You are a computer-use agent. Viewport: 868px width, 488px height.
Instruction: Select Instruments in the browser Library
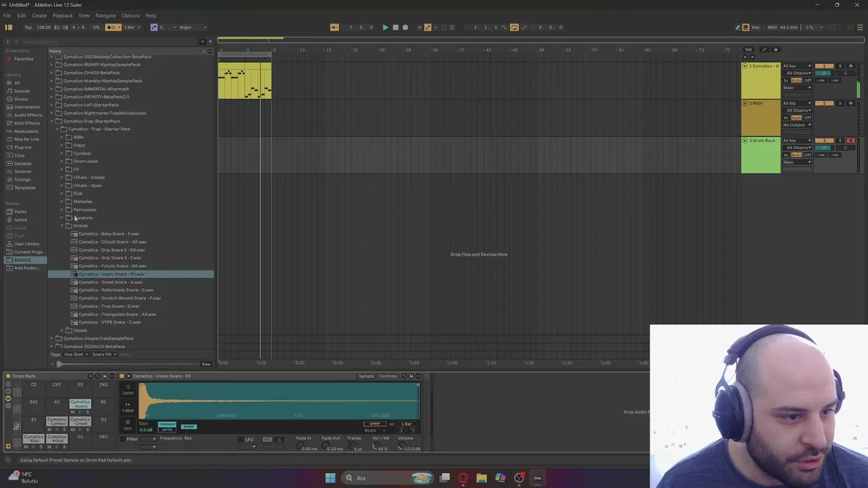click(x=26, y=107)
